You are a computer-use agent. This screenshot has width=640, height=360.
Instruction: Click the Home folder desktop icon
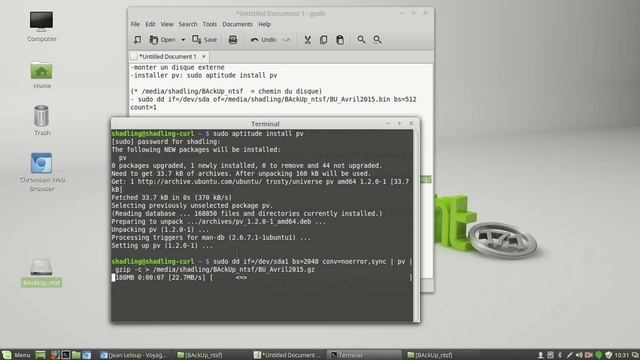42,75
